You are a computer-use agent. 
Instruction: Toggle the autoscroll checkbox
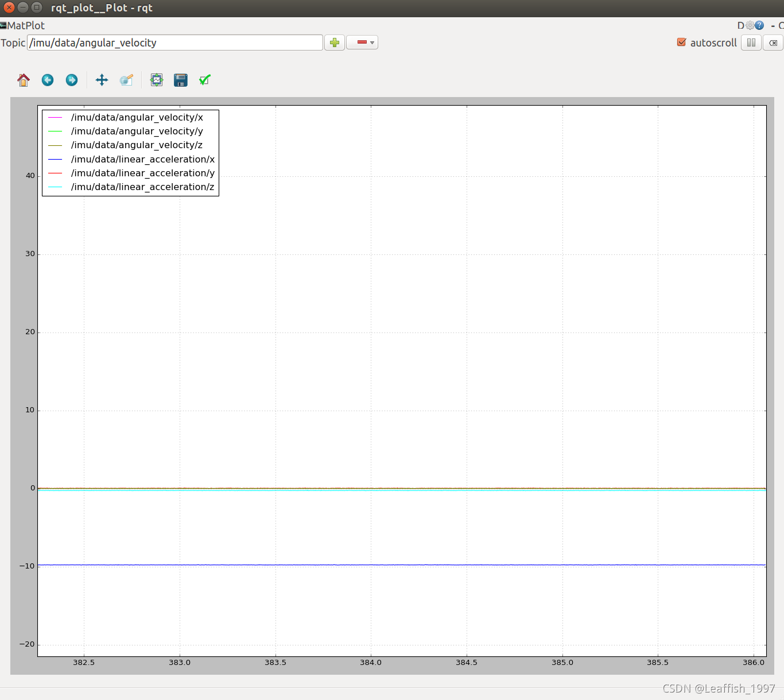(682, 42)
